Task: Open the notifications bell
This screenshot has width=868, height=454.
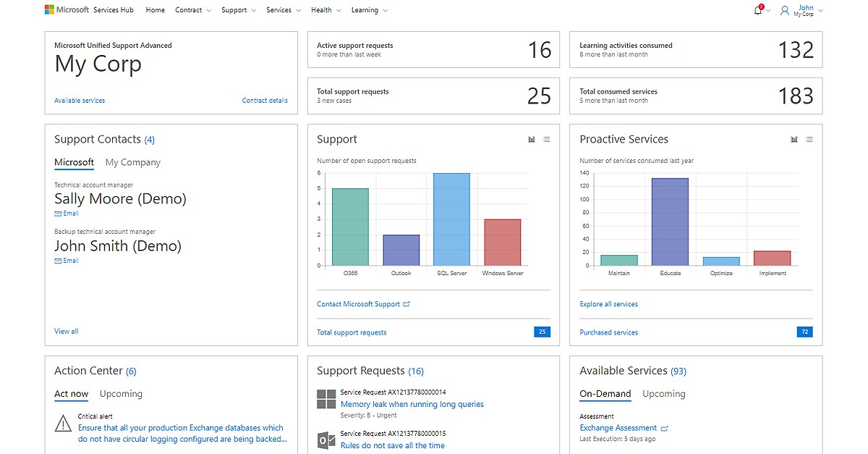Action: click(758, 10)
